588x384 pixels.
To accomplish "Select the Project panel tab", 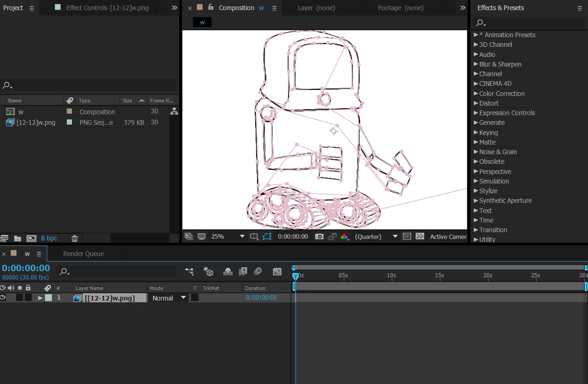I will click(x=13, y=8).
